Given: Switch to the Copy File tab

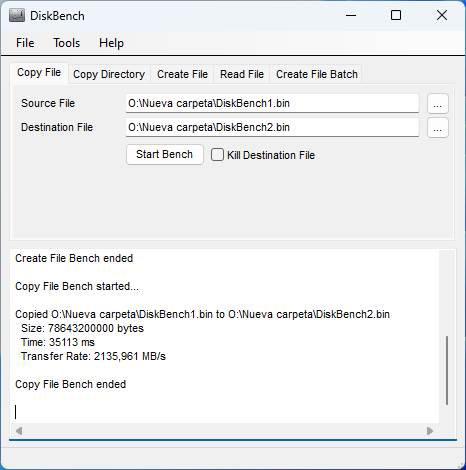Looking at the screenshot, I should pos(39,72).
